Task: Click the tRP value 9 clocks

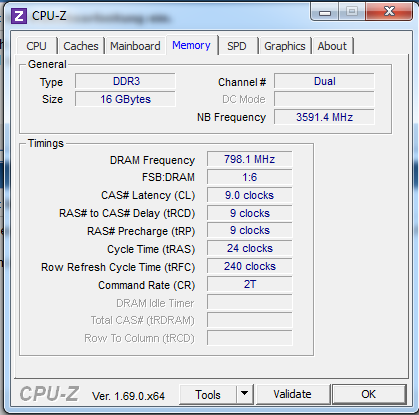Action: [250, 230]
